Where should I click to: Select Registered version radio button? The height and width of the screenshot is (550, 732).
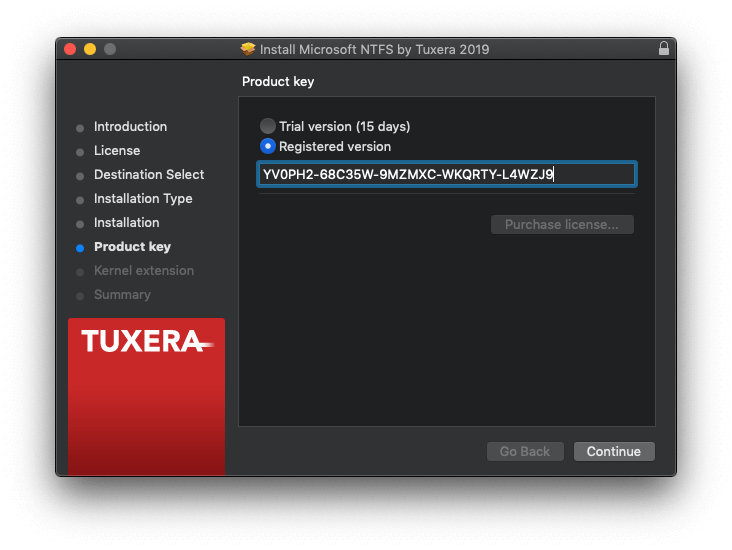point(267,146)
